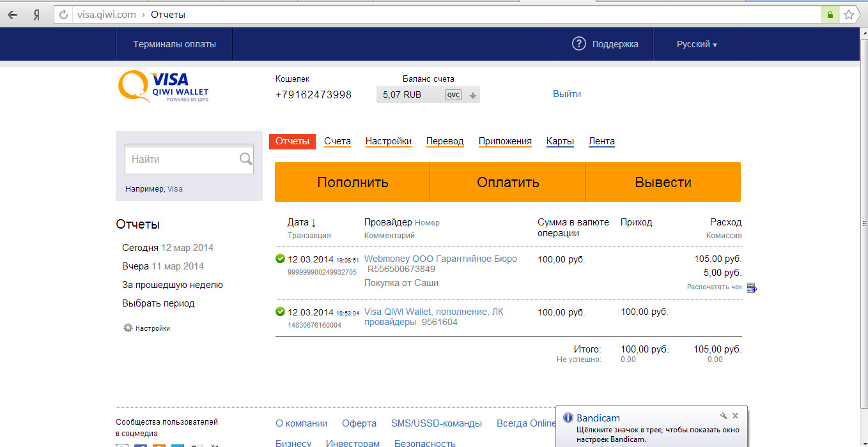Open the Лента tab
The image size is (868, 447).
[x=601, y=141]
